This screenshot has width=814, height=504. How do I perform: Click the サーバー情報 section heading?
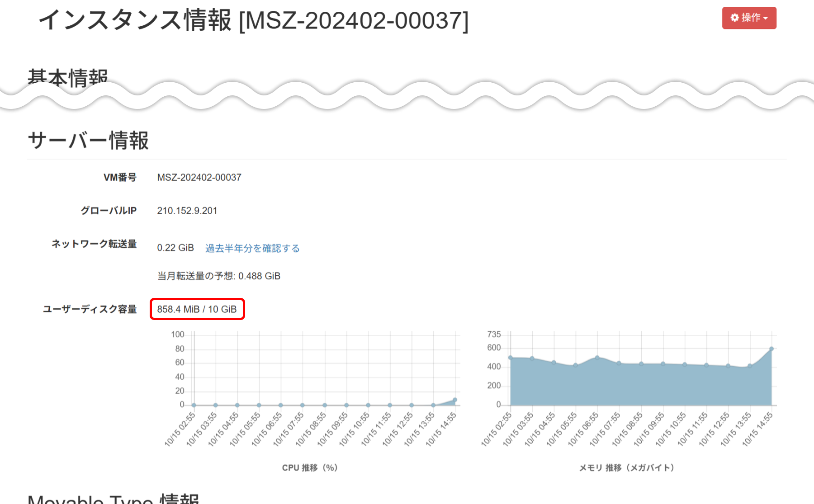coord(88,140)
